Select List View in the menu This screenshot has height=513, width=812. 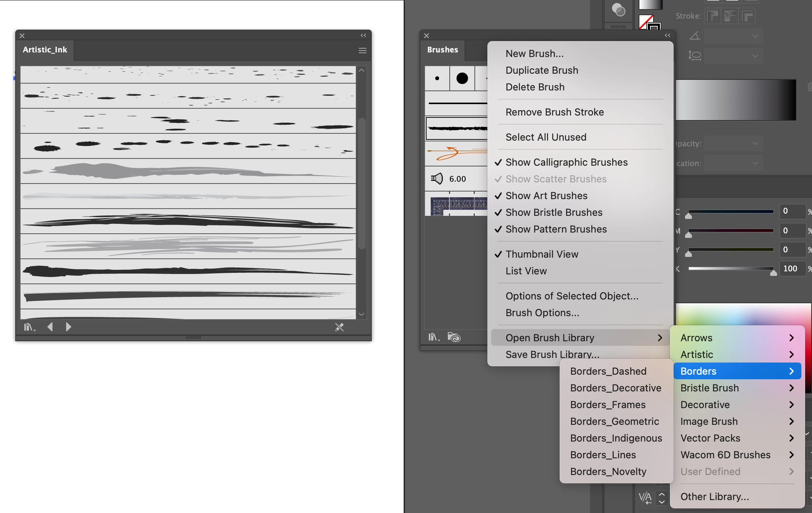click(526, 271)
